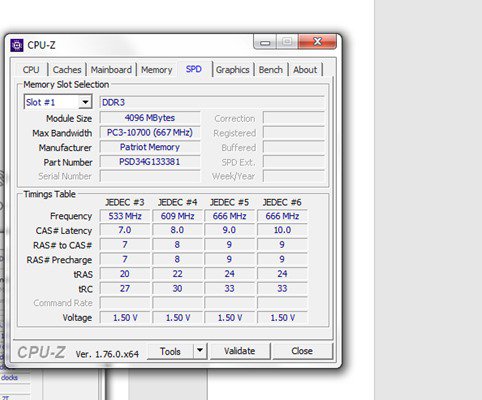The image size is (482, 400).
Task: Click the RAS# Precharge row label
Action: click(59, 260)
